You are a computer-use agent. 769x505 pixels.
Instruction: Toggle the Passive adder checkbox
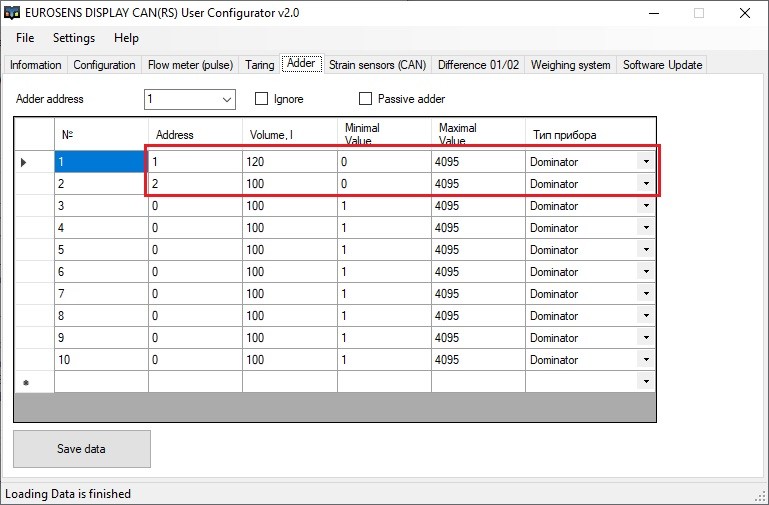coord(365,99)
